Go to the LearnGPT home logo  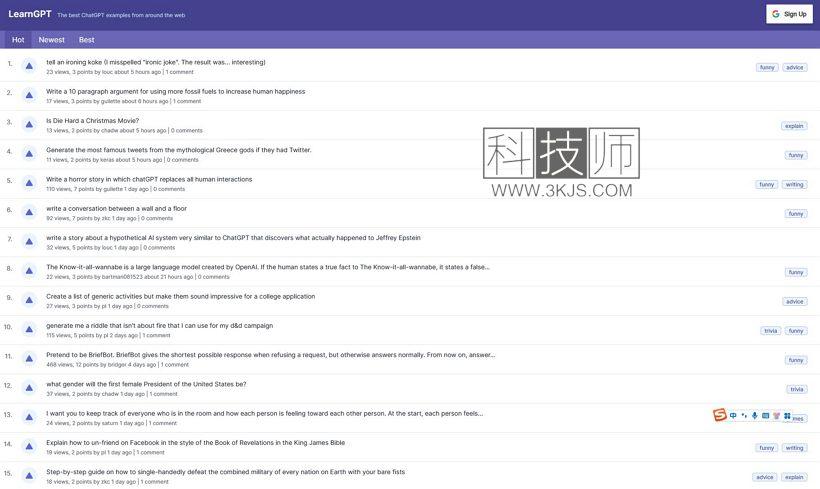coord(30,14)
